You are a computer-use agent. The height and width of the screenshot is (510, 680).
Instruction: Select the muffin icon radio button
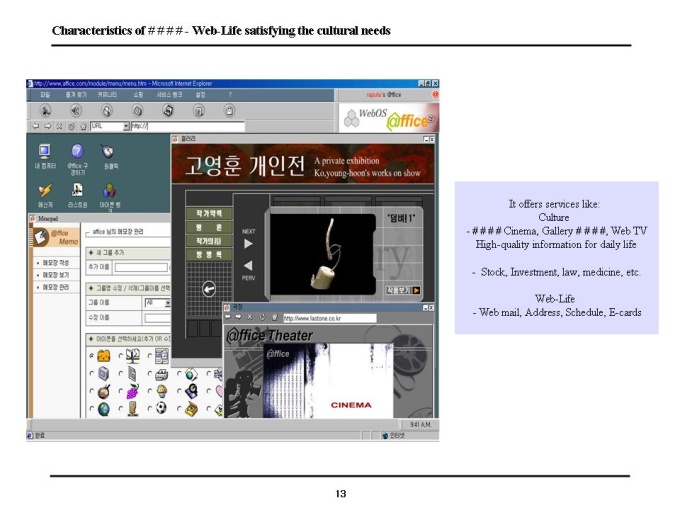coord(150,391)
